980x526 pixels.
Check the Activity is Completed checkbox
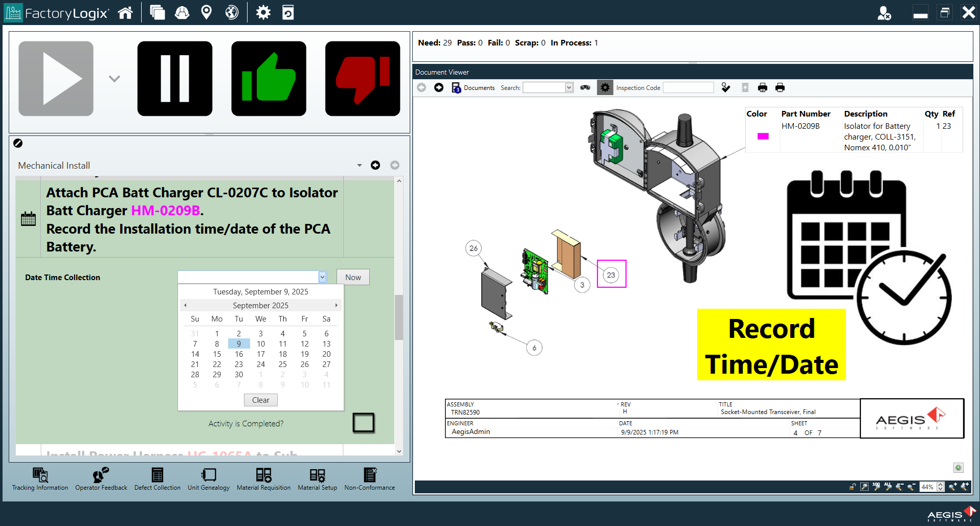pos(363,423)
